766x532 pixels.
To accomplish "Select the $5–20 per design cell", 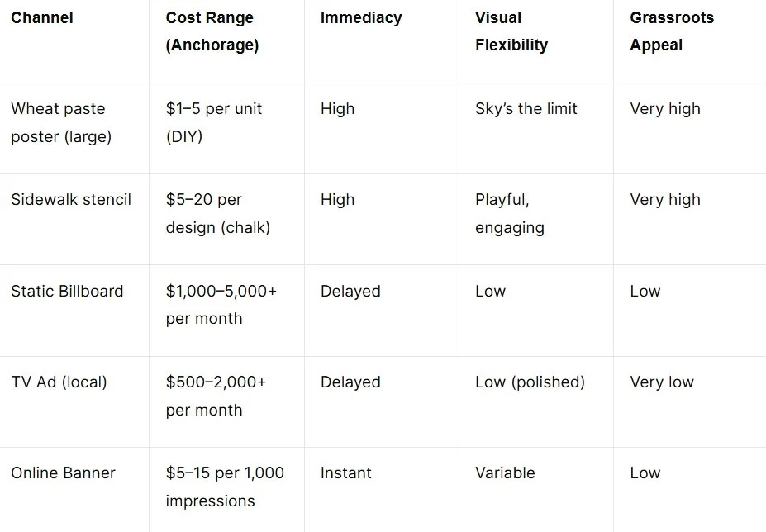I will pyautogui.click(x=218, y=213).
